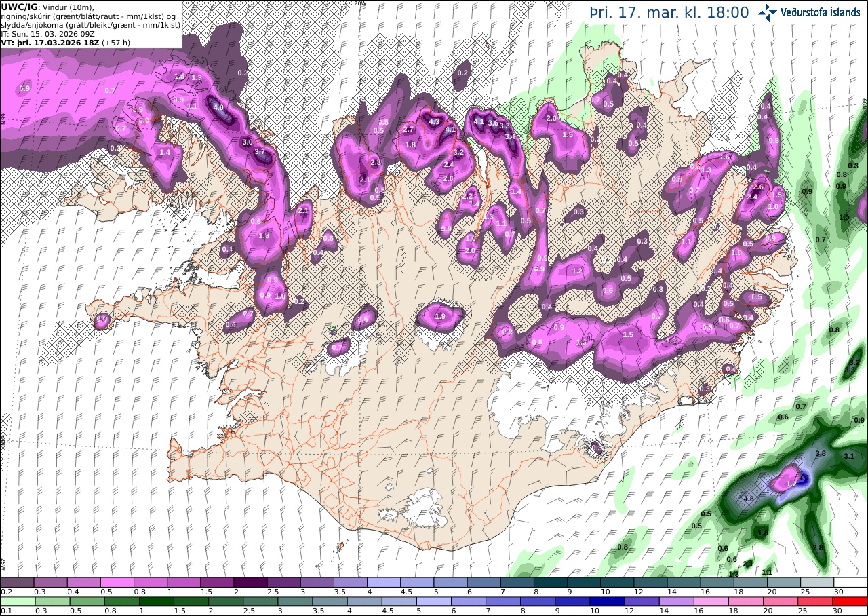Pick the top legend row 25 light grey swatch
The image size is (868, 616).
[817, 582]
